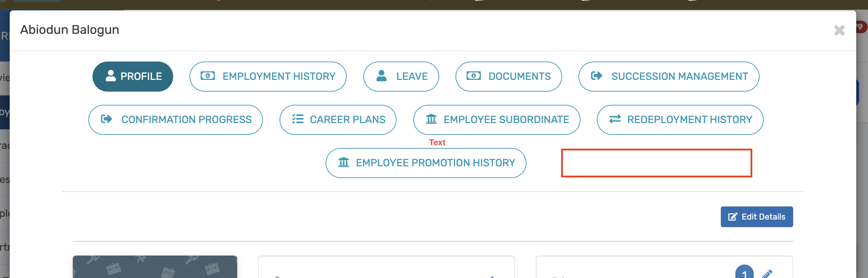Click the Edit Details button
Viewport: 868px width, 278px height.
(756, 217)
